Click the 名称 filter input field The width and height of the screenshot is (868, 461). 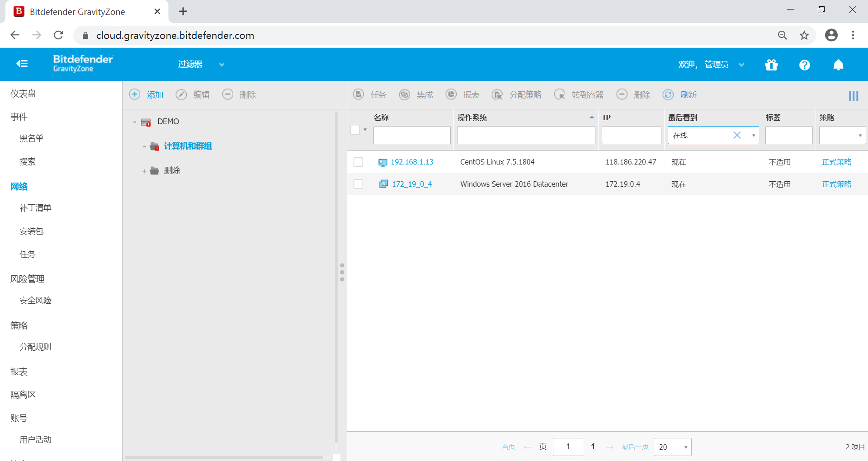click(x=412, y=135)
